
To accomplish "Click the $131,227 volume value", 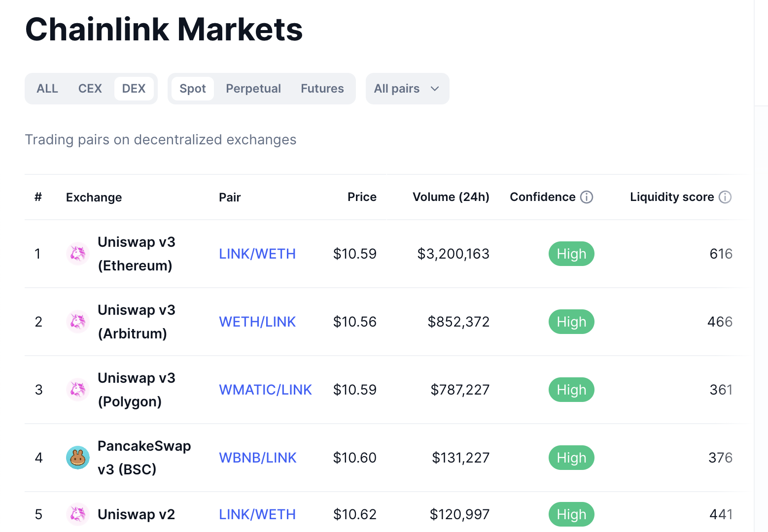I will point(461,458).
